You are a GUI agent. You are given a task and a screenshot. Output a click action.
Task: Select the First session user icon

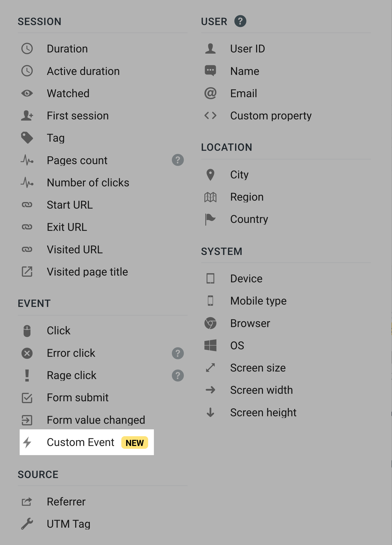(27, 116)
